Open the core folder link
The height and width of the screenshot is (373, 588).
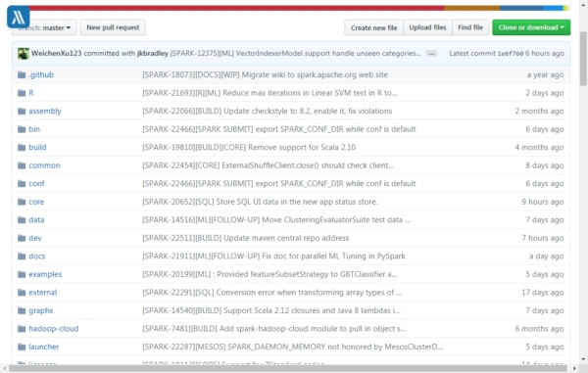(x=36, y=202)
